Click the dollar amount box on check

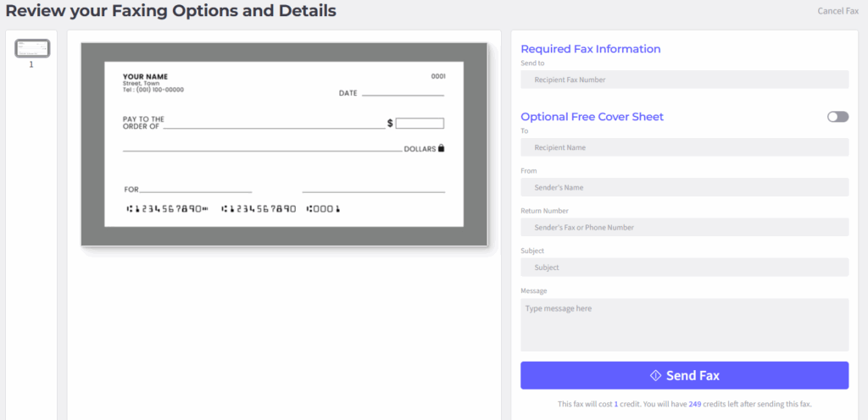420,124
